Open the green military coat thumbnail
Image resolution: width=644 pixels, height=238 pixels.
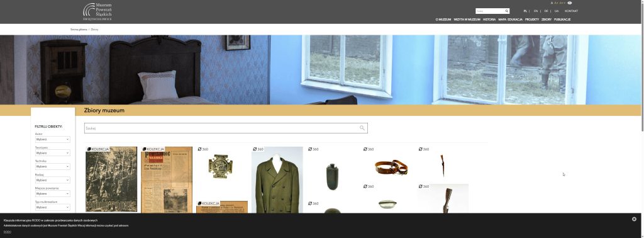click(277, 180)
